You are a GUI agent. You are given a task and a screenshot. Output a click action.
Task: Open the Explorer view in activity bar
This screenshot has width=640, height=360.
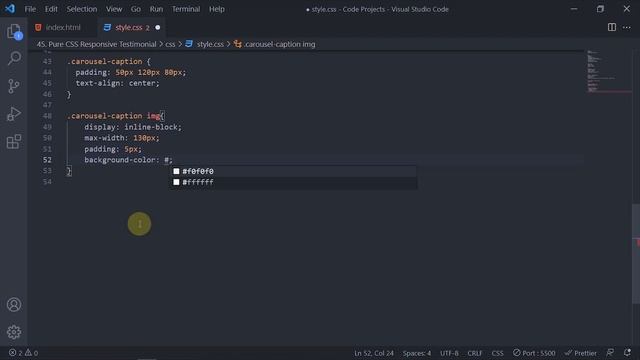click(x=14, y=31)
